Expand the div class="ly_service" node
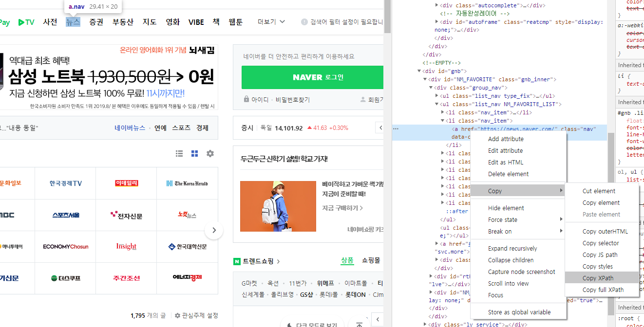This screenshot has width=644, height=327. tap(425, 324)
